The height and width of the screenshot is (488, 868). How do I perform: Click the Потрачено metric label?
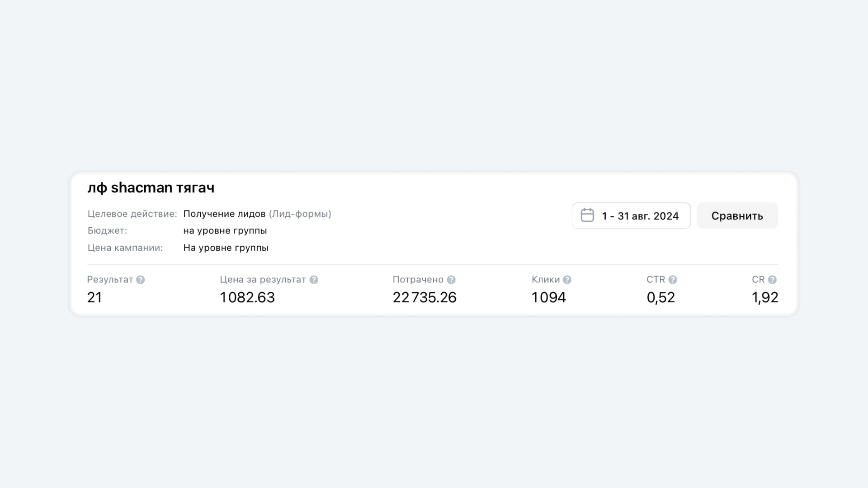[x=418, y=280]
